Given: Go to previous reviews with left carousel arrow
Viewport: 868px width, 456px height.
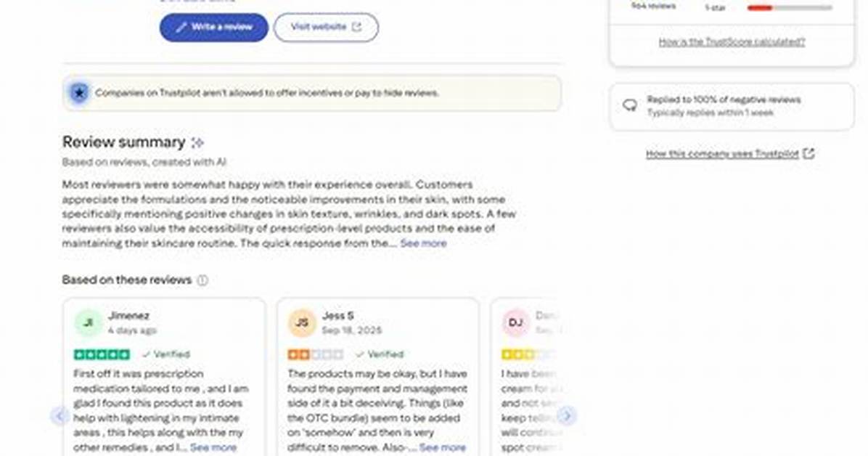Looking at the screenshot, I should click(60, 415).
